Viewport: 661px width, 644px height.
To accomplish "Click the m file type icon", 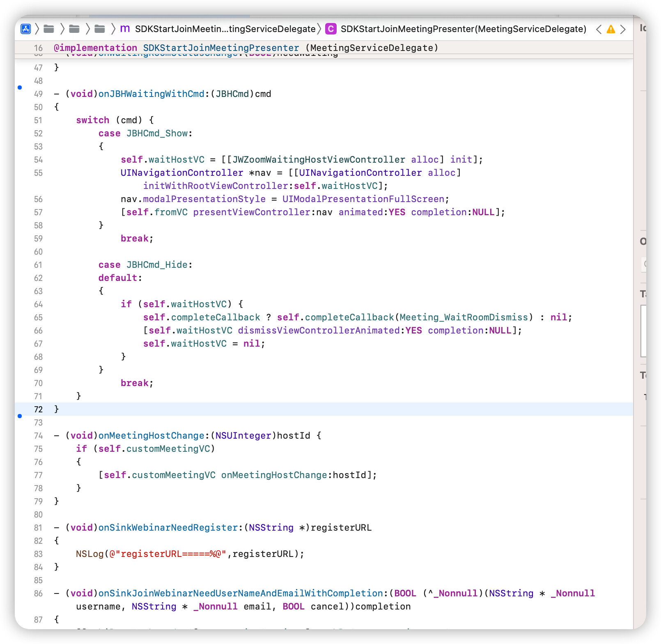I will (x=125, y=29).
